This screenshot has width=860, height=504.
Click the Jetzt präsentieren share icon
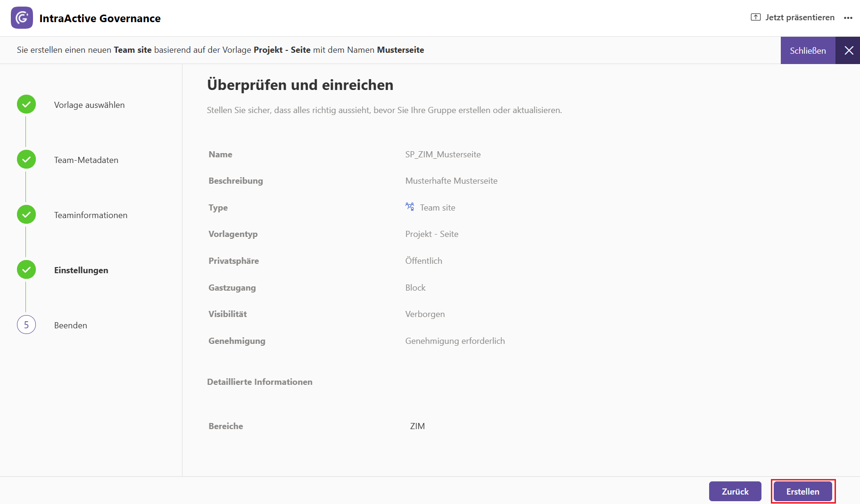coord(756,17)
